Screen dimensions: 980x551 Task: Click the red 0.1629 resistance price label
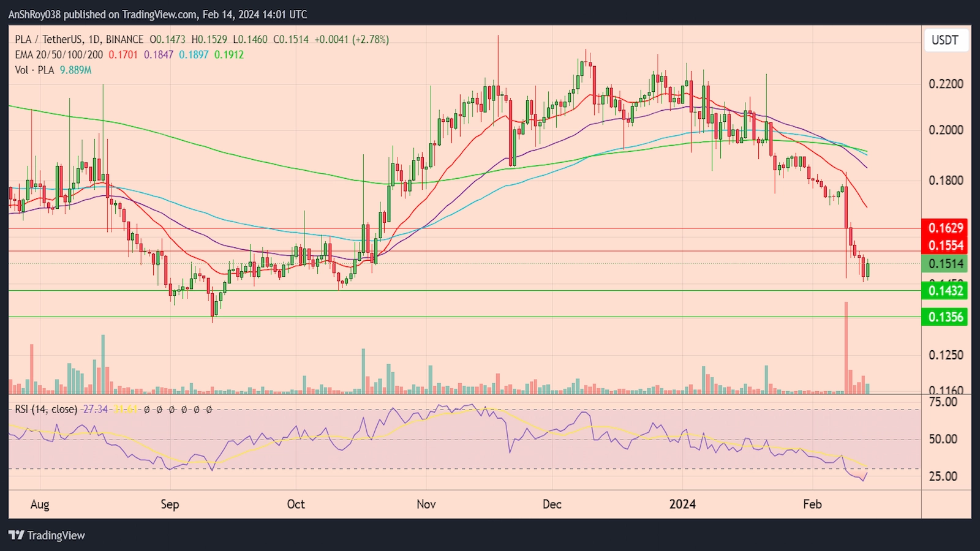click(945, 228)
